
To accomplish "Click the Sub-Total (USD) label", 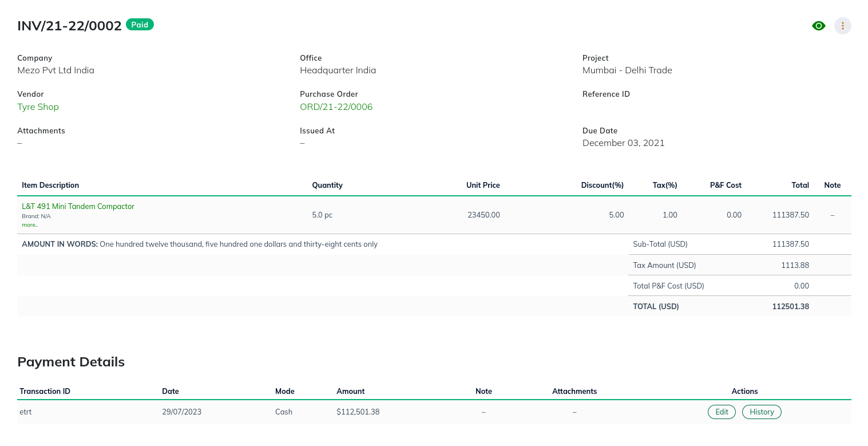I will coord(660,244).
